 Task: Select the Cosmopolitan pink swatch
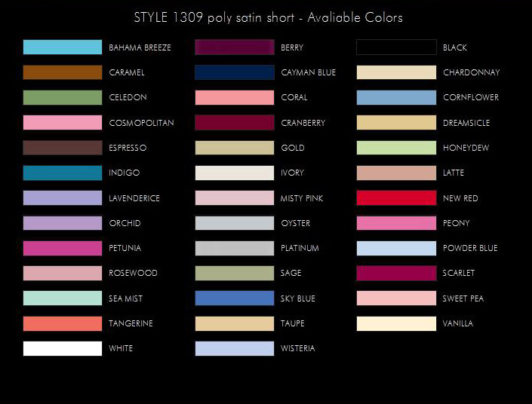pos(63,122)
